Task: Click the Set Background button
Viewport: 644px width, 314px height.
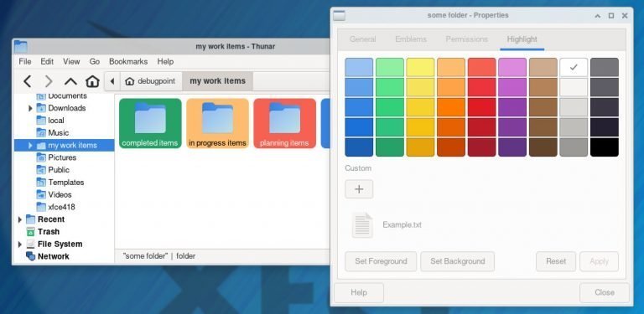Action: click(458, 261)
